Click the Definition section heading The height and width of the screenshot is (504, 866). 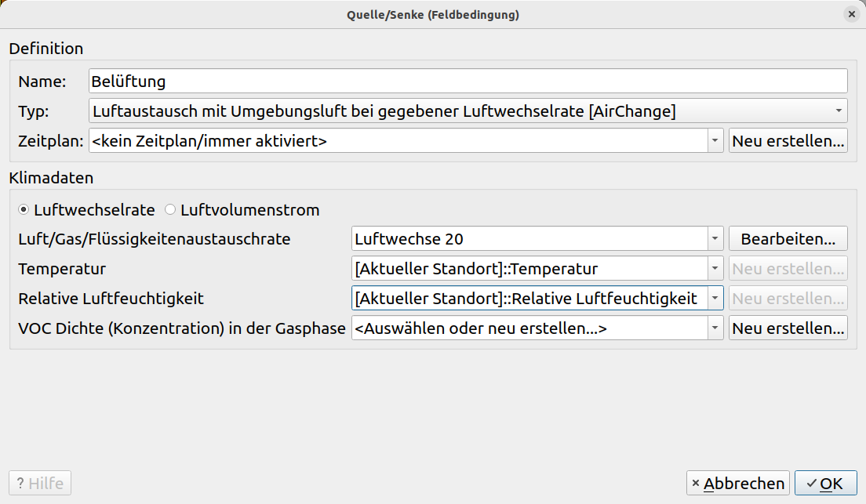coord(46,49)
